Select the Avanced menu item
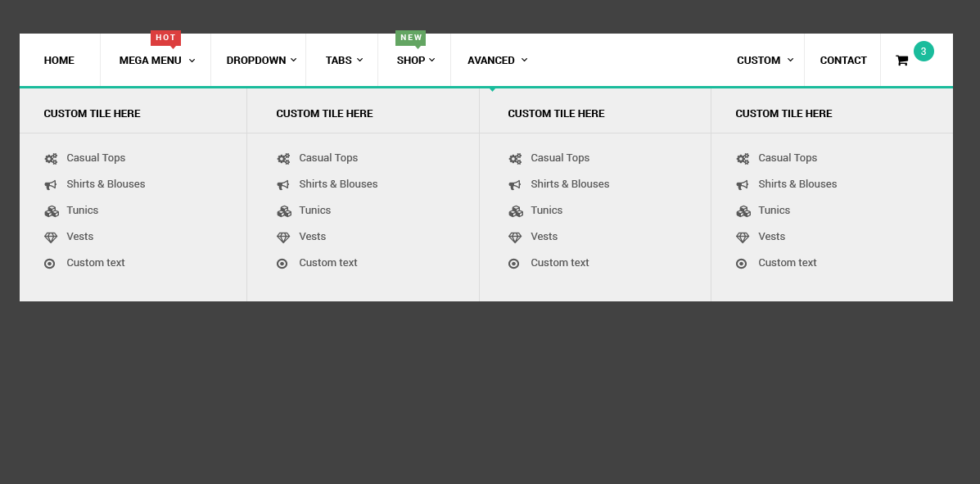 (491, 61)
